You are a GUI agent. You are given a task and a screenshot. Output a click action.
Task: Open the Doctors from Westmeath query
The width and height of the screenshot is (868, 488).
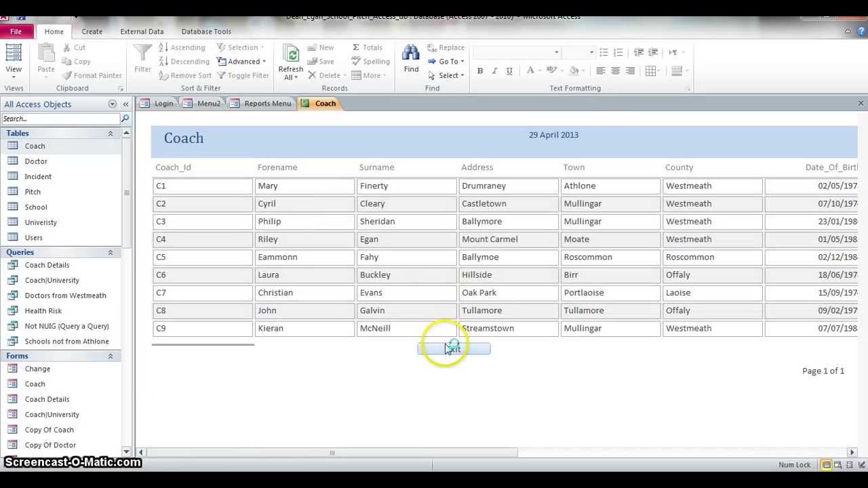click(65, 296)
